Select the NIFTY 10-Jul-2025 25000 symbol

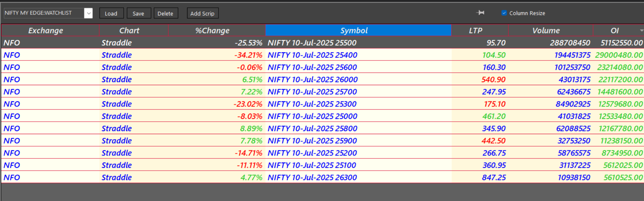[313, 116]
